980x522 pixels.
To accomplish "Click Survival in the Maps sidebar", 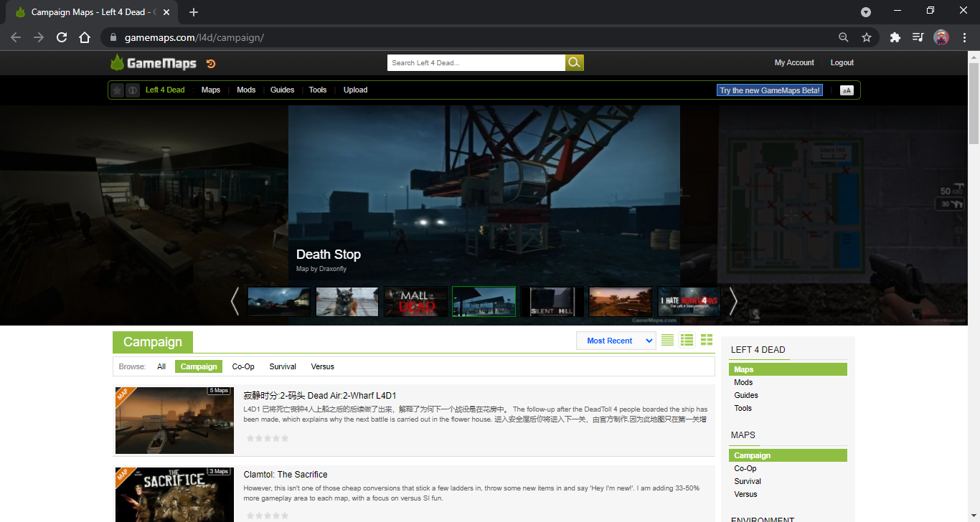I will [748, 481].
